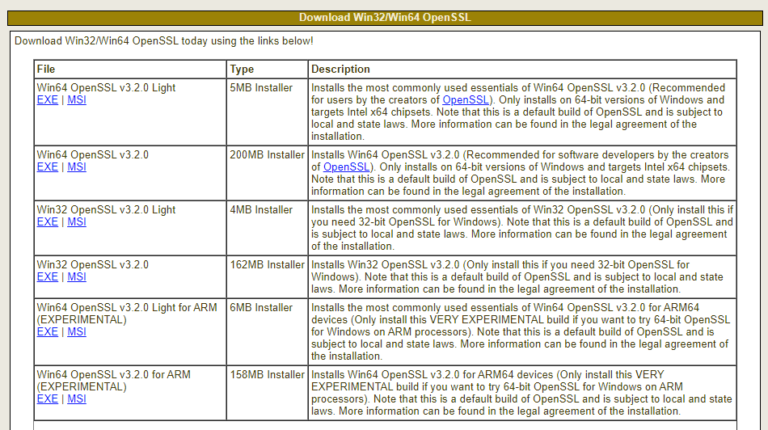Click the intro text above the table
Screen dimensions: 768x430
[x=163, y=41]
